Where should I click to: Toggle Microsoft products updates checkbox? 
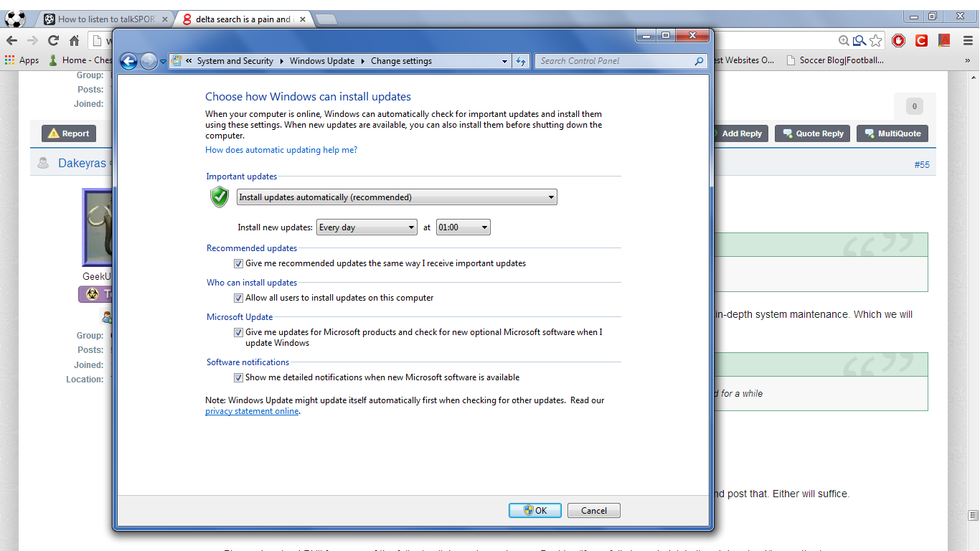(238, 332)
